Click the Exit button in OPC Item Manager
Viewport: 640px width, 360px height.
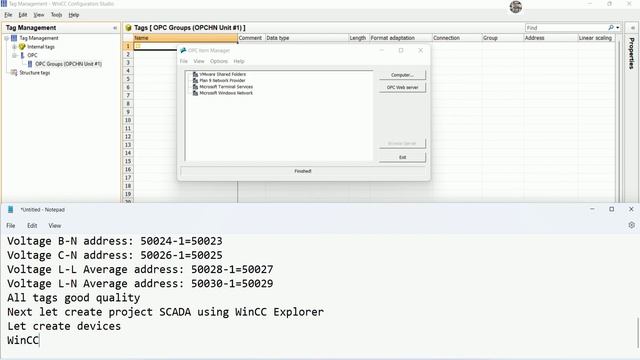click(402, 157)
